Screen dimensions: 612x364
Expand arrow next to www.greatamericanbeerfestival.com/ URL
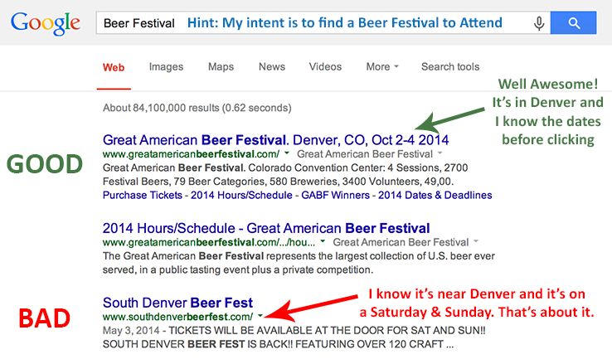[x=286, y=154]
